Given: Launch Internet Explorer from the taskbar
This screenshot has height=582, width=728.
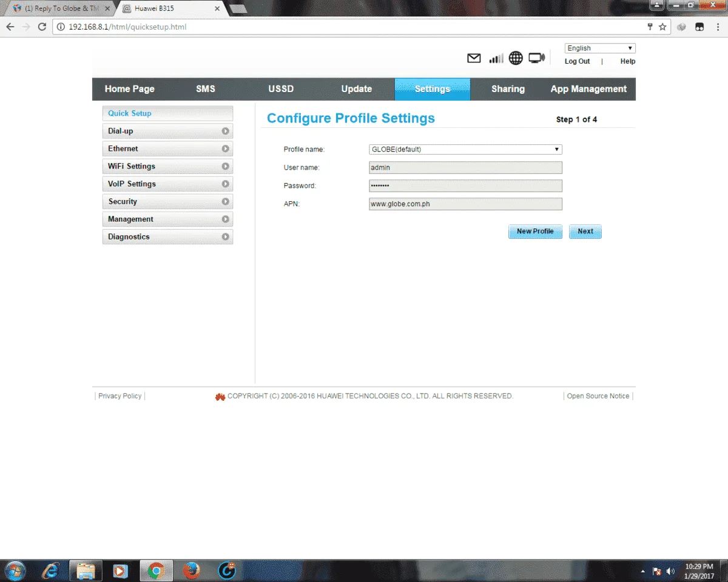Looking at the screenshot, I should pos(50,570).
